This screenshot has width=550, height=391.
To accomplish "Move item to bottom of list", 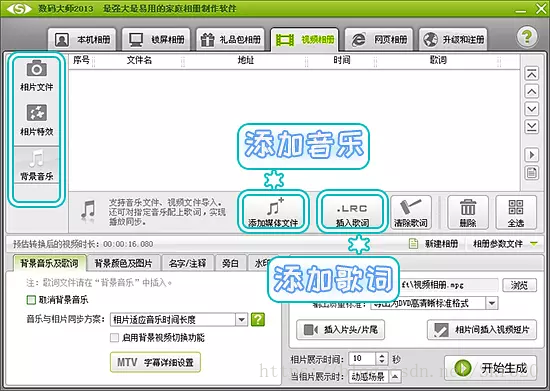I will [x=532, y=127].
